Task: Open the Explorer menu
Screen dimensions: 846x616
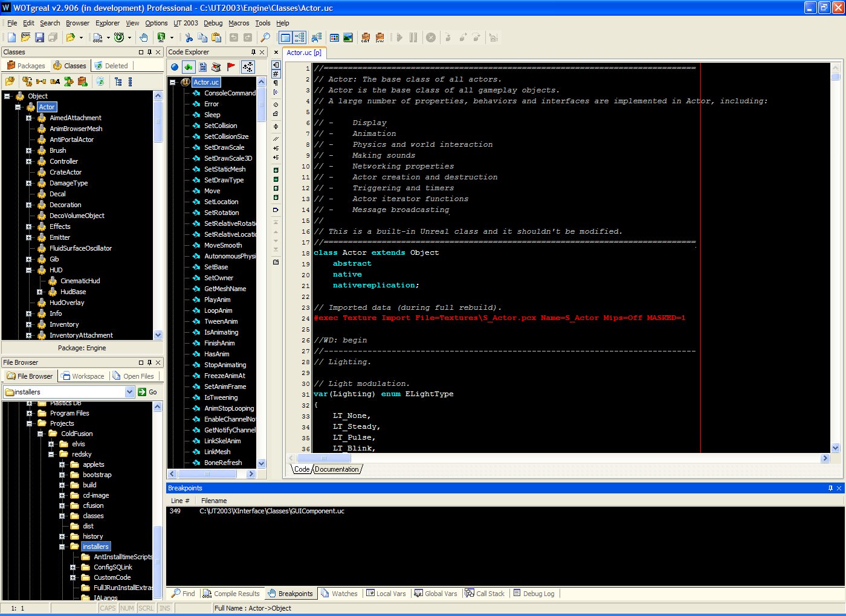Action: [x=108, y=23]
